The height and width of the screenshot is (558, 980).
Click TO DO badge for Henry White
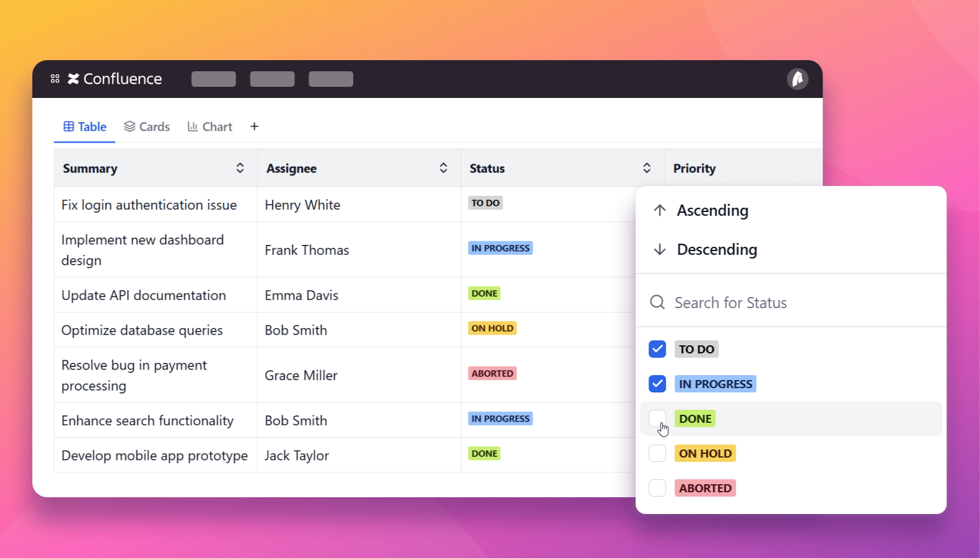486,203
